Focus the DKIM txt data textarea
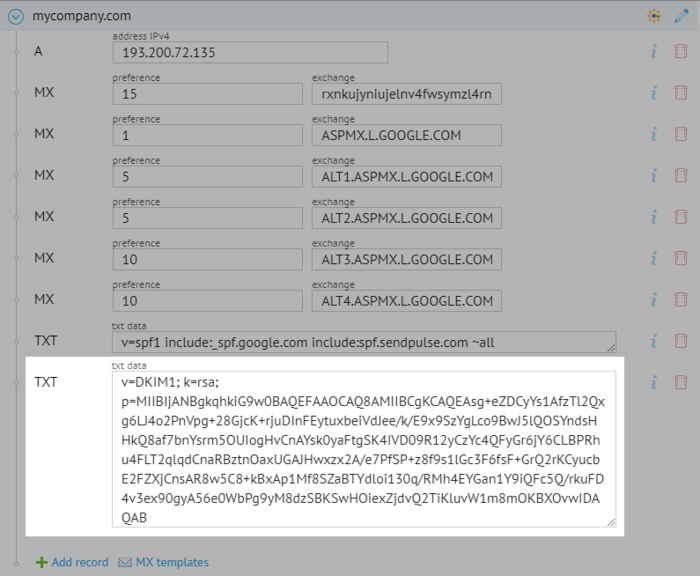The width and height of the screenshot is (700, 576). click(364, 449)
